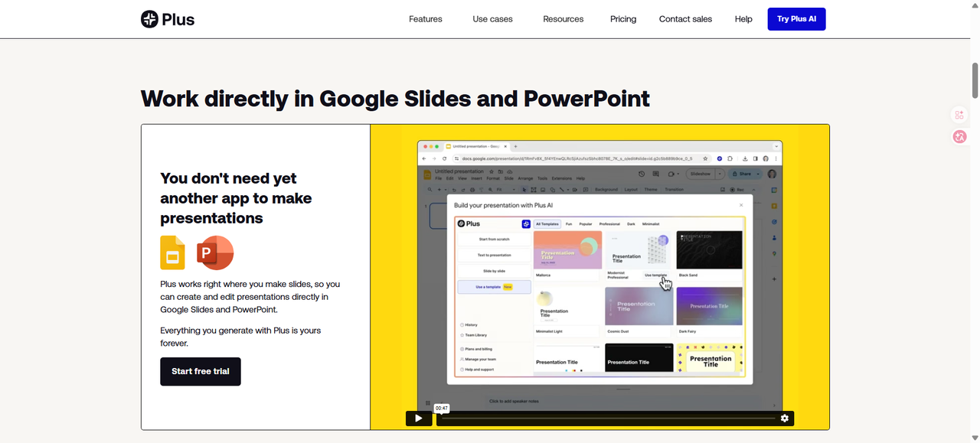The image size is (980, 443).
Task: Select the Professional templates tab
Action: (609, 224)
